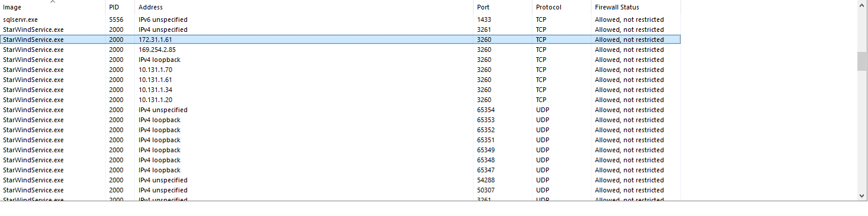
Task: Click the TCP protocol cell in sqlservr.exe row
Action: point(541,19)
